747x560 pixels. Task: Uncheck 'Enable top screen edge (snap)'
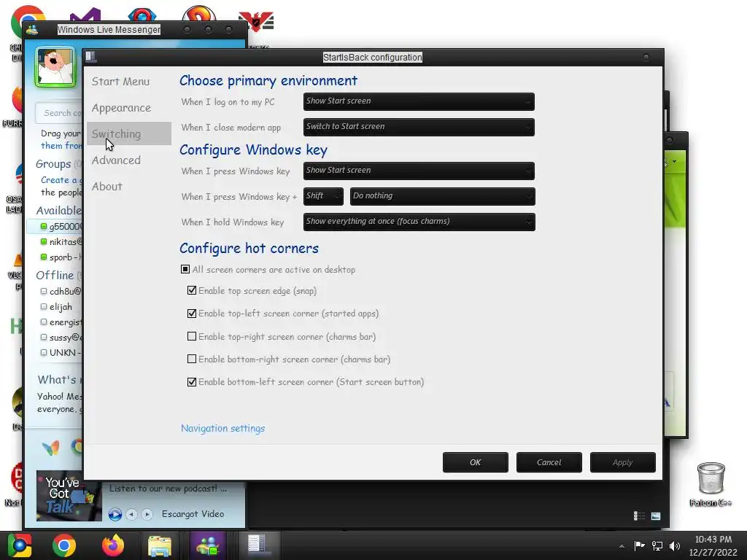point(192,290)
